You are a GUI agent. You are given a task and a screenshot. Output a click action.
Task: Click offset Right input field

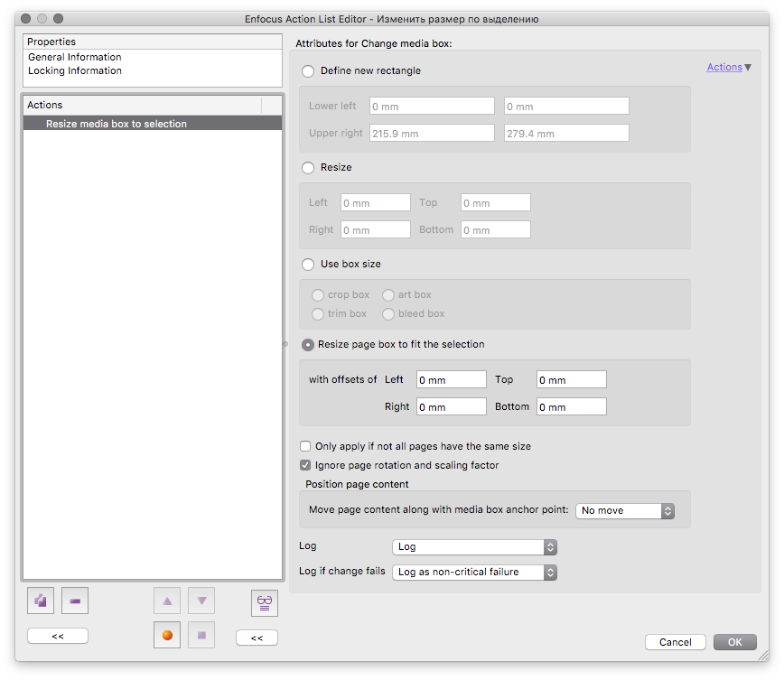coord(452,406)
